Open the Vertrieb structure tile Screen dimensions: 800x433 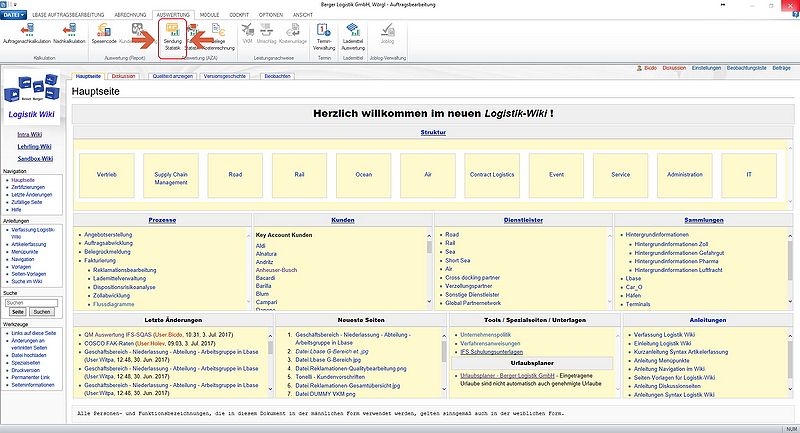107,175
